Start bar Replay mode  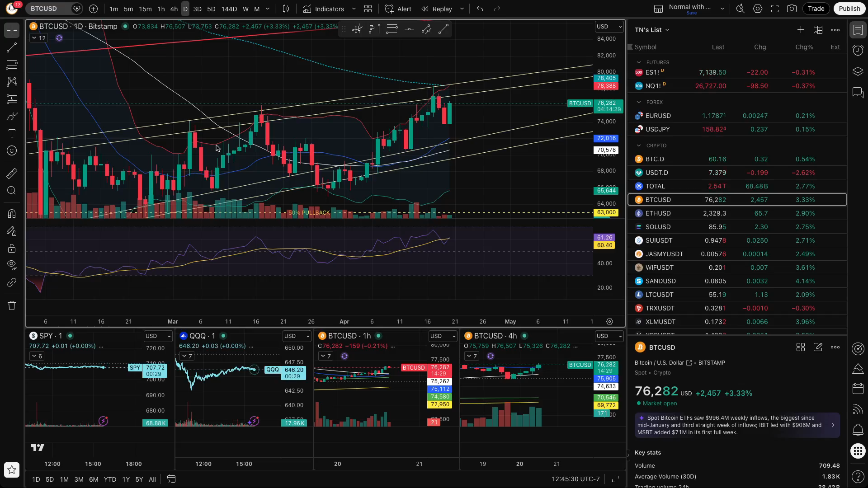click(436, 9)
